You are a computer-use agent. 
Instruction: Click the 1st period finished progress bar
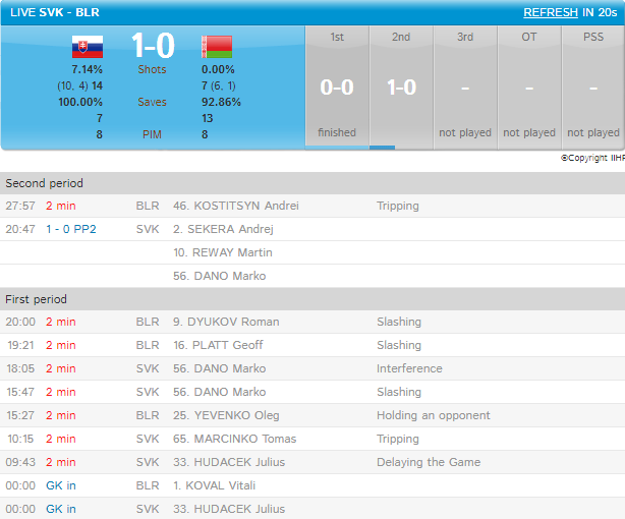tap(337, 147)
